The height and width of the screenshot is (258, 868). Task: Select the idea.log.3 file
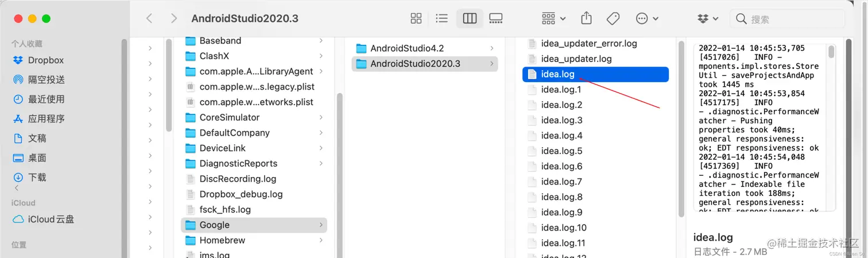[595, 120]
